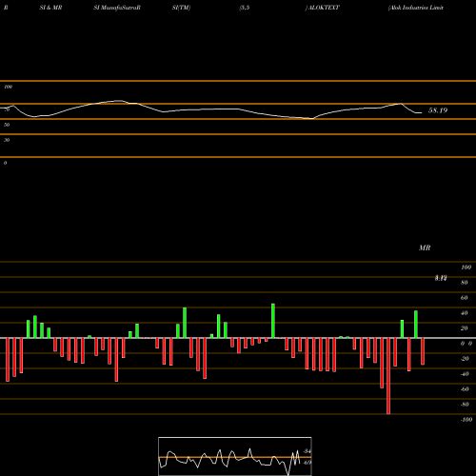The height and width of the screenshot is (476, 476).
Task: Click the MR axis label -40
Action: [465, 374]
